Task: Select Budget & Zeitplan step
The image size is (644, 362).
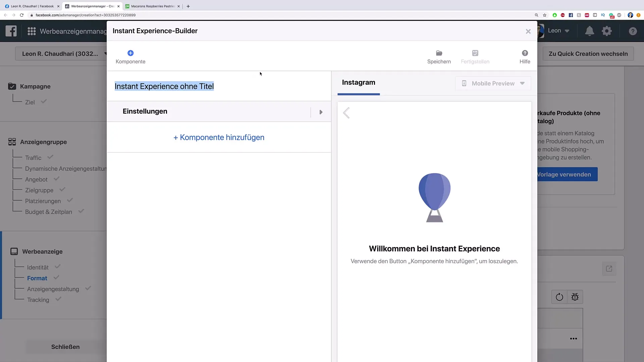Action: (49, 212)
